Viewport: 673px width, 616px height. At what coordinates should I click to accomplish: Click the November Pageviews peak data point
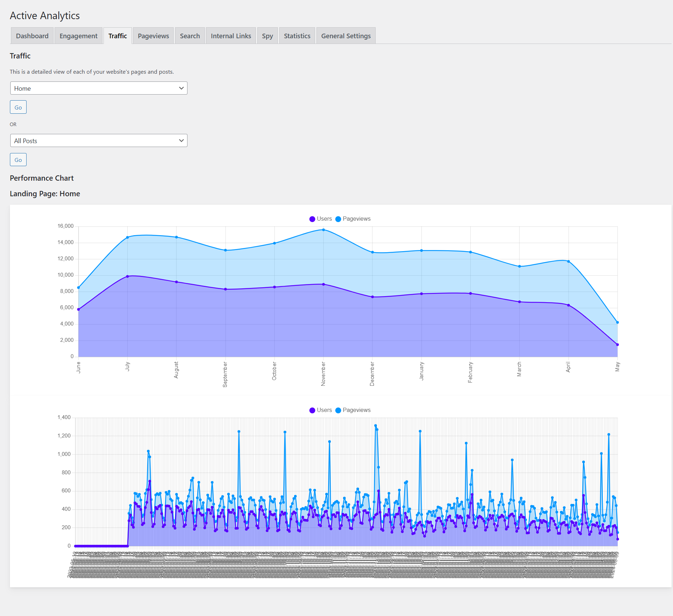coord(323,230)
